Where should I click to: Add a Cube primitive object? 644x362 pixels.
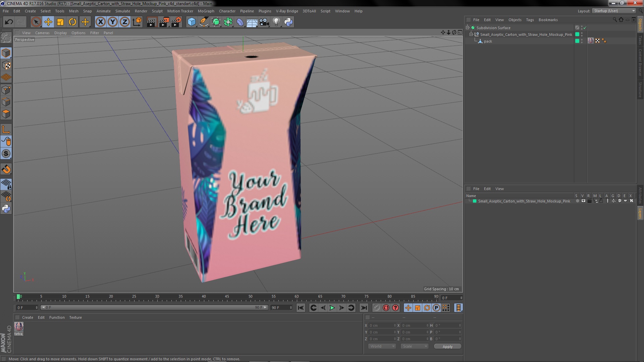click(x=192, y=22)
